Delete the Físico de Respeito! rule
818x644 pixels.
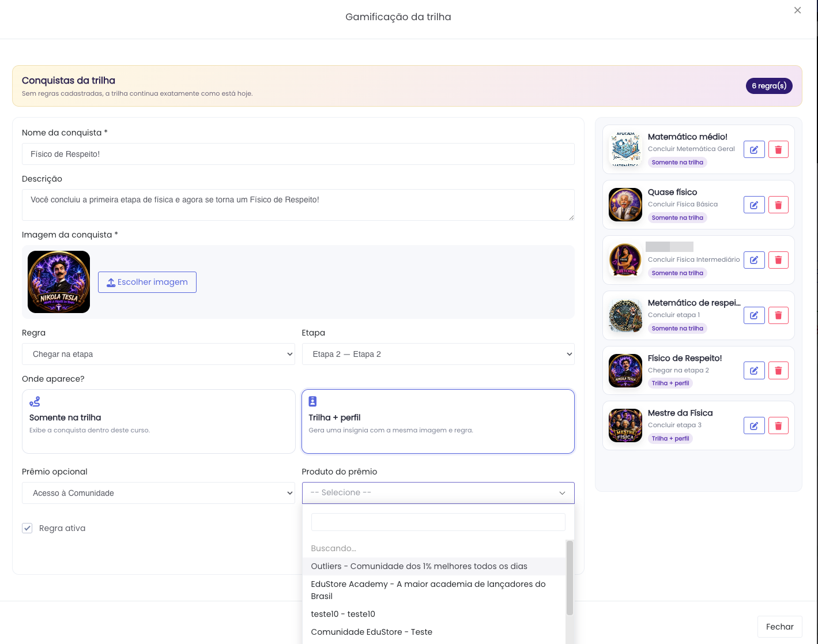pos(778,370)
